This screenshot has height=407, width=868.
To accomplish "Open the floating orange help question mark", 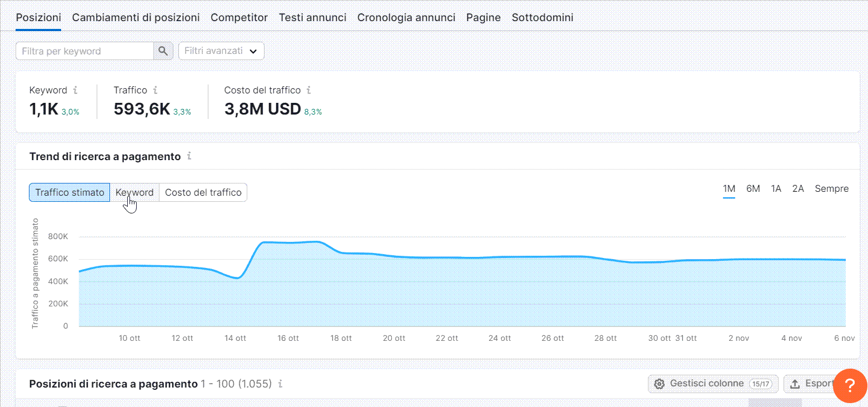I will tap(850, 385).
